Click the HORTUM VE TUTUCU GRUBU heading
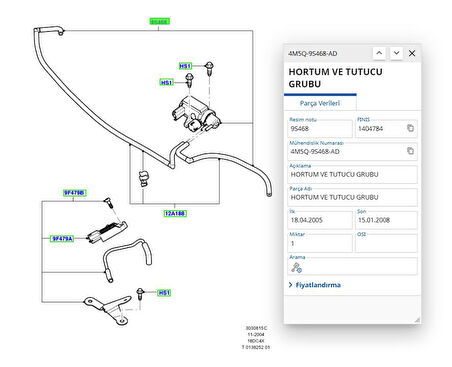452x367 pixels. 335,78
